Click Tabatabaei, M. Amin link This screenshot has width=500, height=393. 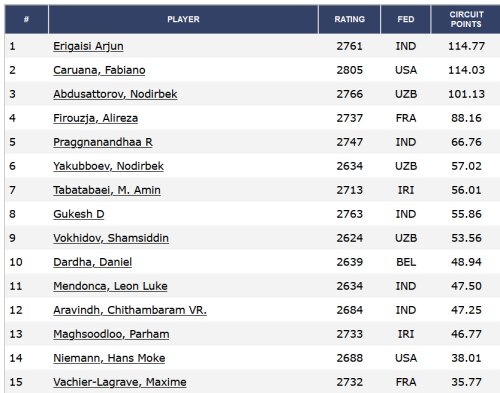[107, 190]
